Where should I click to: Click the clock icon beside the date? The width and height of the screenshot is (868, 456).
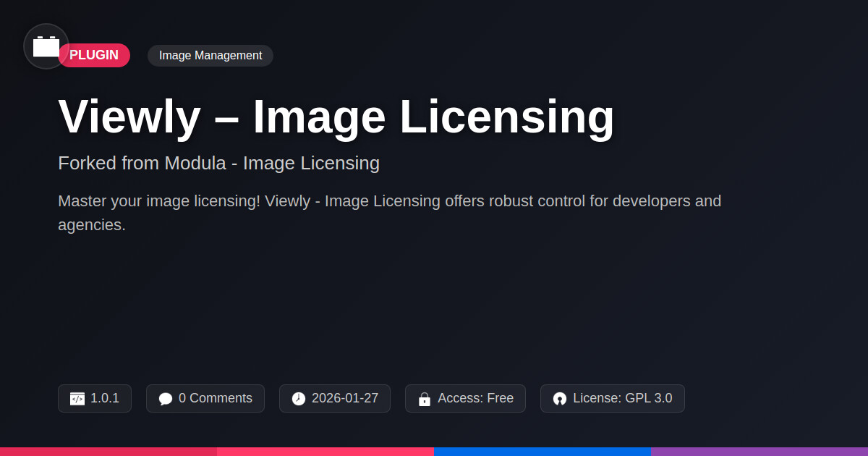[299, 399]
